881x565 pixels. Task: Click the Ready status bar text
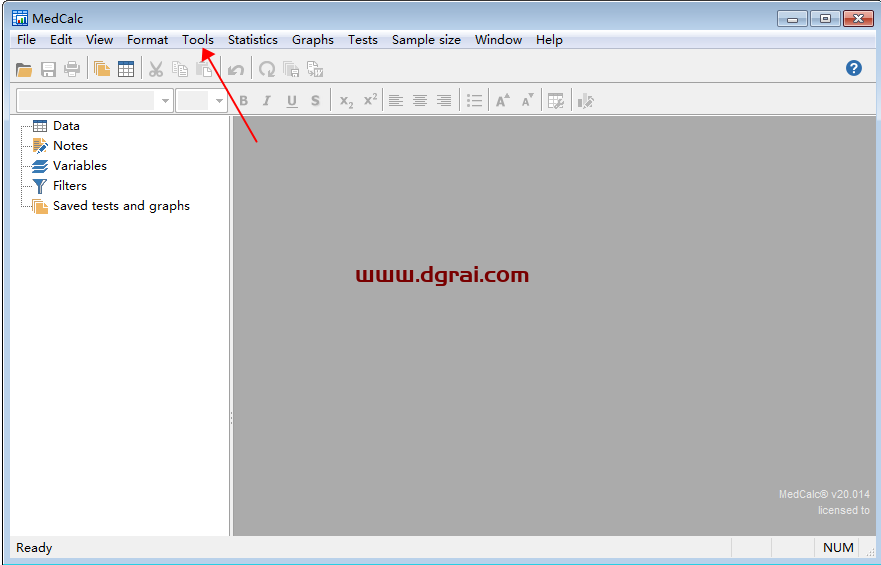click(x=34, y=548)
